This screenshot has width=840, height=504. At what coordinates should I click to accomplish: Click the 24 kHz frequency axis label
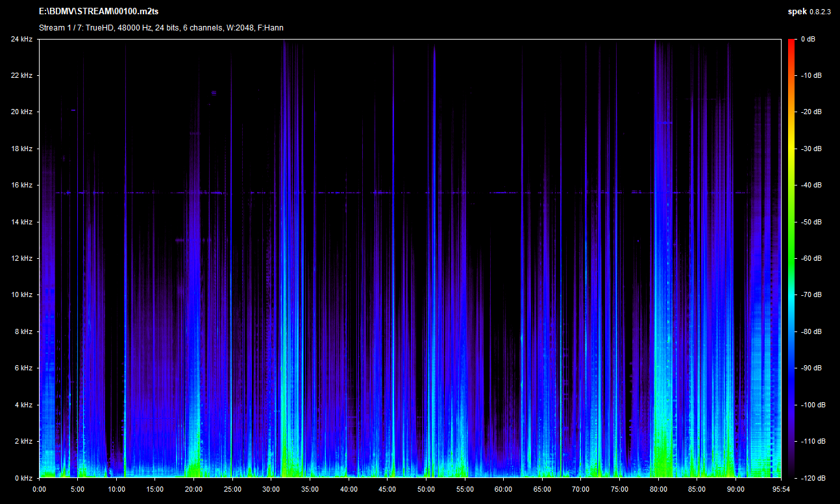click(21, 40)
